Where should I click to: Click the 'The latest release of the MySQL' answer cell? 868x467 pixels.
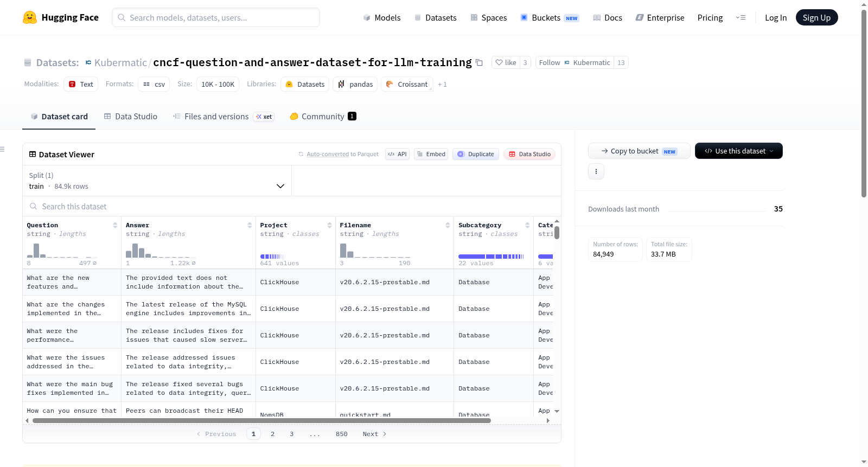click(x=188, y=309)
